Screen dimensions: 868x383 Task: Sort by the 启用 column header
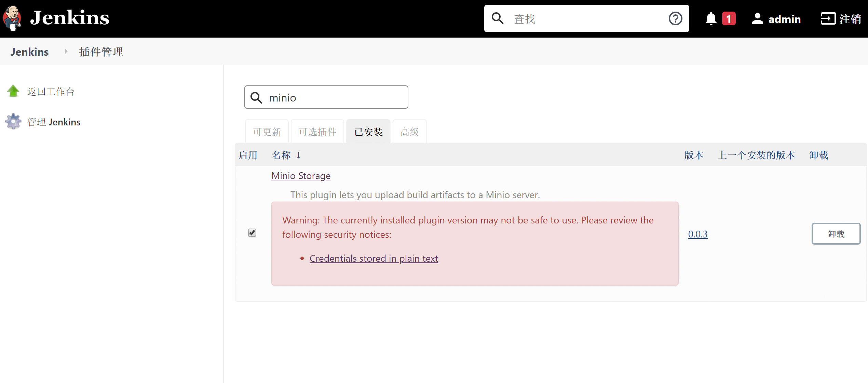click(248, 155)
